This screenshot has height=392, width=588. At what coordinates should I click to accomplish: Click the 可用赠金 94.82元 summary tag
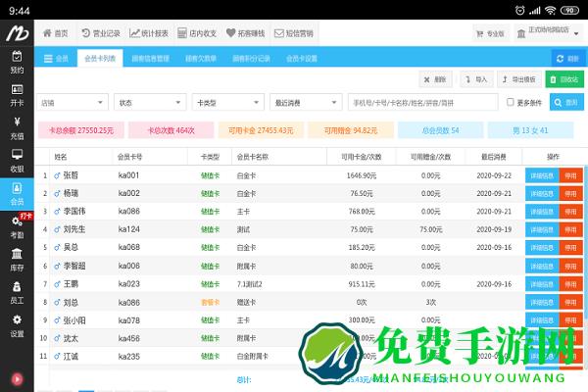pyautogui.click(x=351, y=130)
